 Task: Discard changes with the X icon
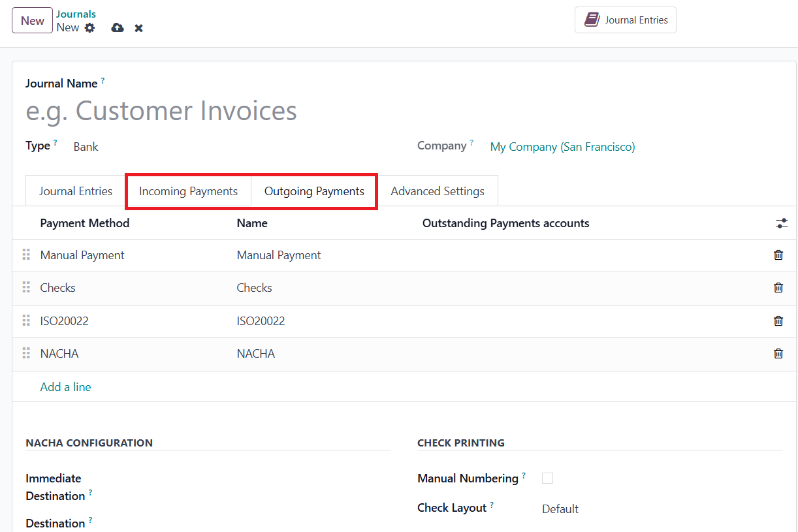(x=138, y=28)
